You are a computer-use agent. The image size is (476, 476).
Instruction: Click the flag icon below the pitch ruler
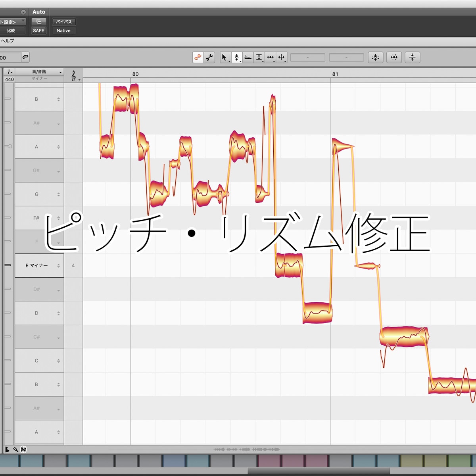7,449
